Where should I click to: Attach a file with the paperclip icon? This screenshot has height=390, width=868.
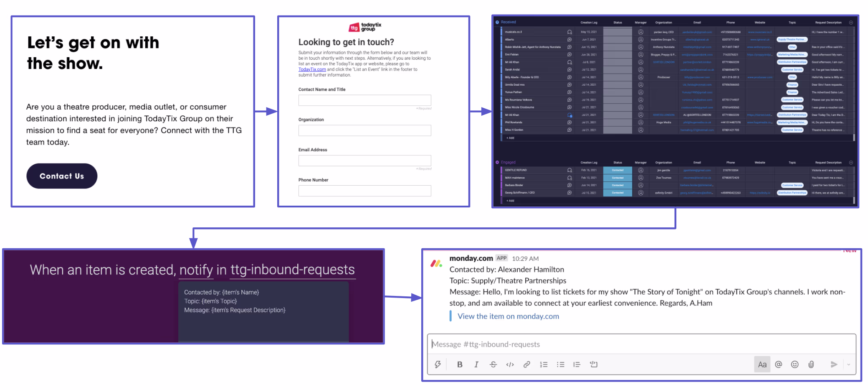tap(811, 365)
